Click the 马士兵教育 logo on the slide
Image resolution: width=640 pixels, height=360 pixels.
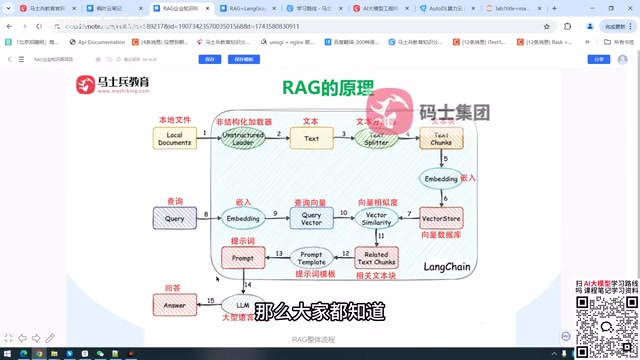pyautogui.click(x=113, y=84)
